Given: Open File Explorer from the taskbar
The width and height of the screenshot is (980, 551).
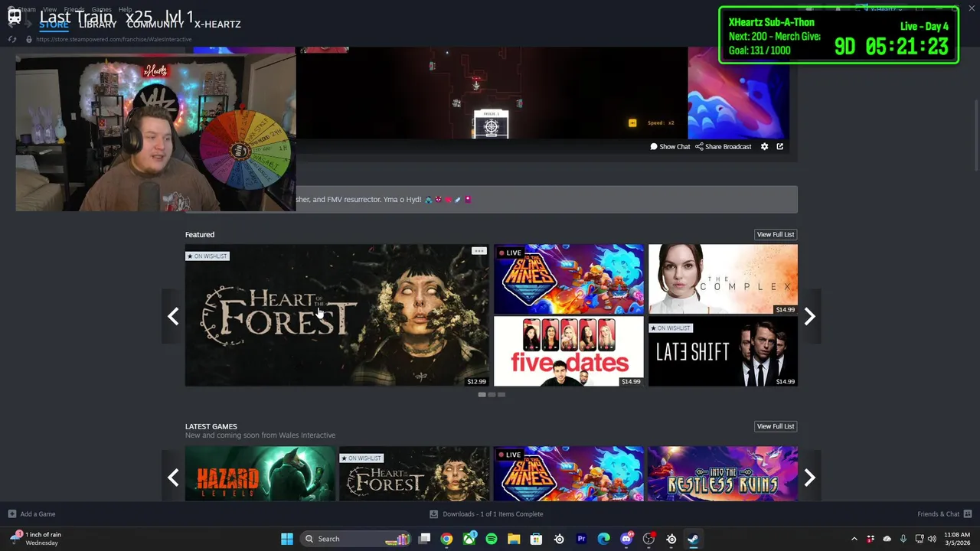Looking at the screenshot, I should click(x=514, y=539).
